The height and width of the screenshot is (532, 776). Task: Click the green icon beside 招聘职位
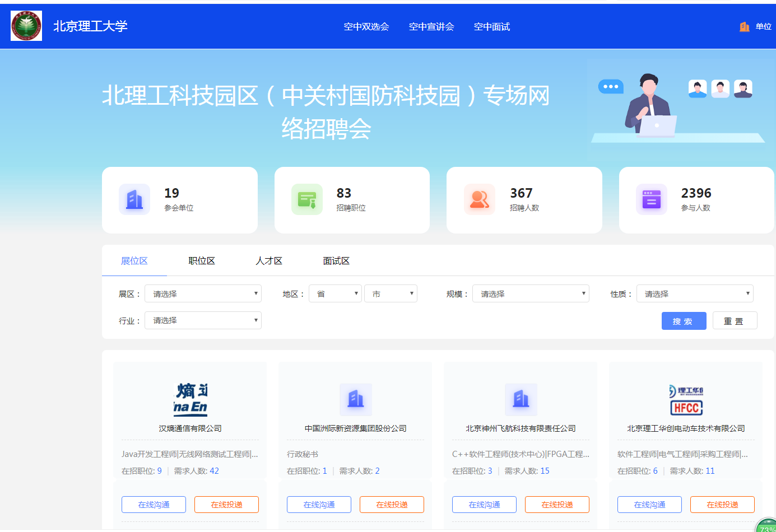point(307,199)
